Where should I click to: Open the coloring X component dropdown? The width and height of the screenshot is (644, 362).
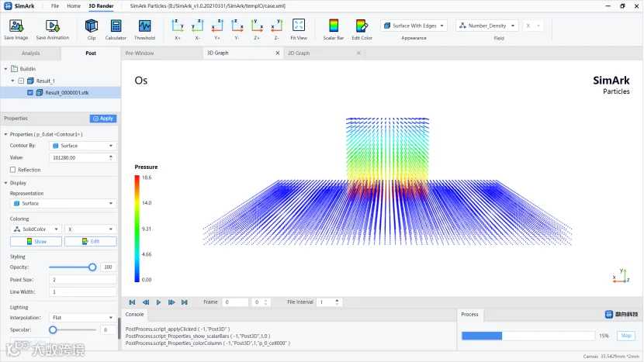(90, 229)
